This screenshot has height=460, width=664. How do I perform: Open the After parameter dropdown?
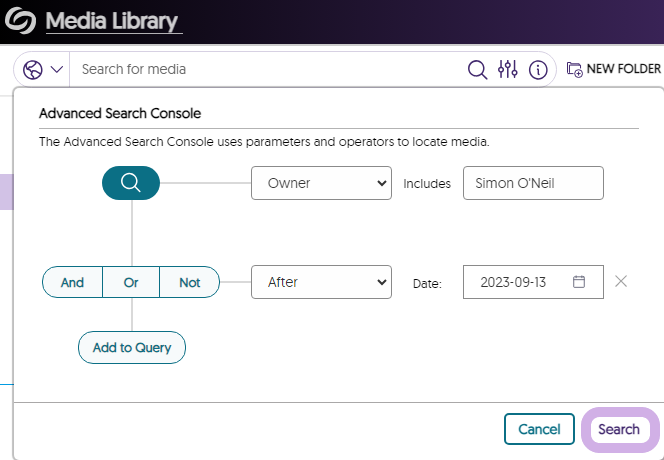click(321, 282)
